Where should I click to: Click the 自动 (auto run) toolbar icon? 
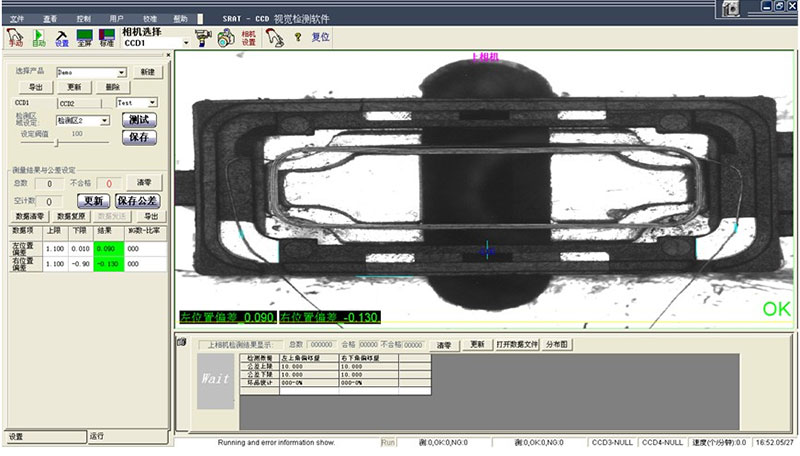tap(39, 38)
